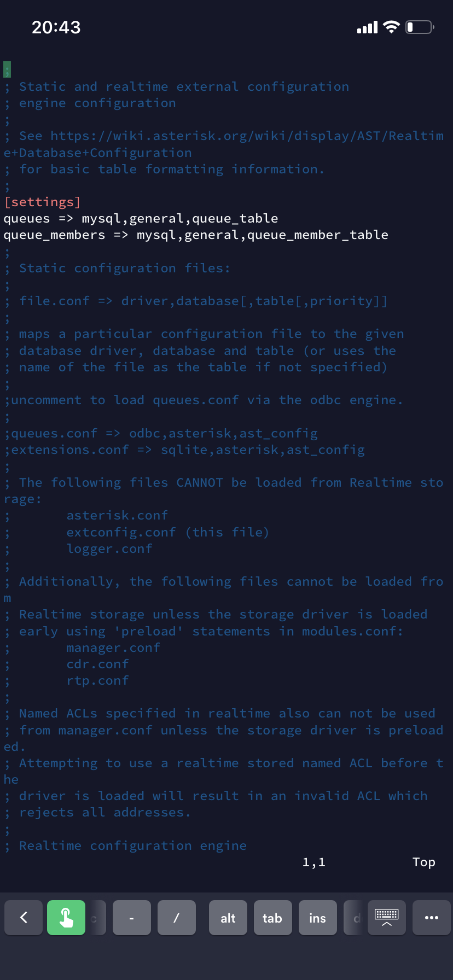Image resolution: width=453 pixels, height=980 pixels.
Task: Open the three-dot more options menu
Action: point(431,918)
